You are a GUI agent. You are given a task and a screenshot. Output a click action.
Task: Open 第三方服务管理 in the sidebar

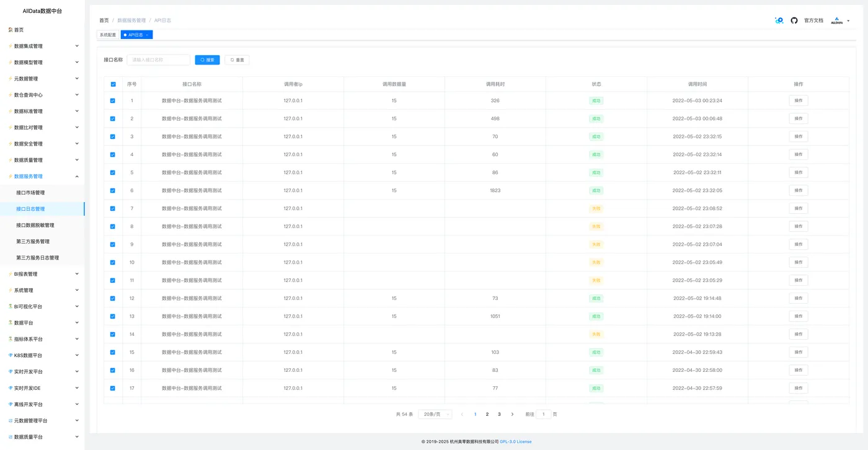point(33,241)
